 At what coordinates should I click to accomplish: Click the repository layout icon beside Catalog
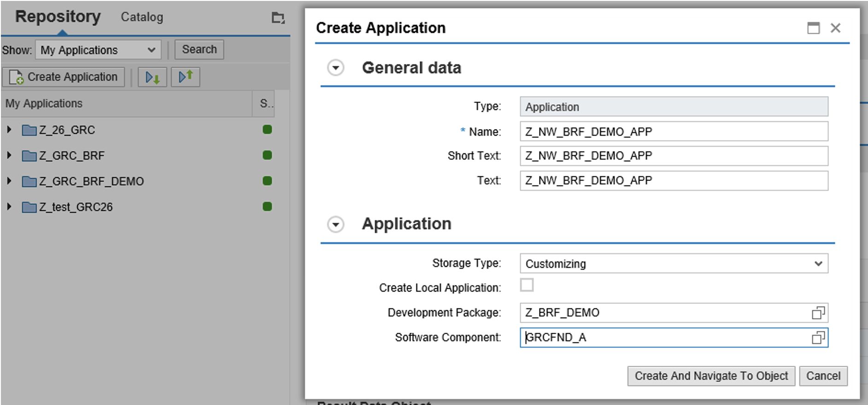pos(278,18)
